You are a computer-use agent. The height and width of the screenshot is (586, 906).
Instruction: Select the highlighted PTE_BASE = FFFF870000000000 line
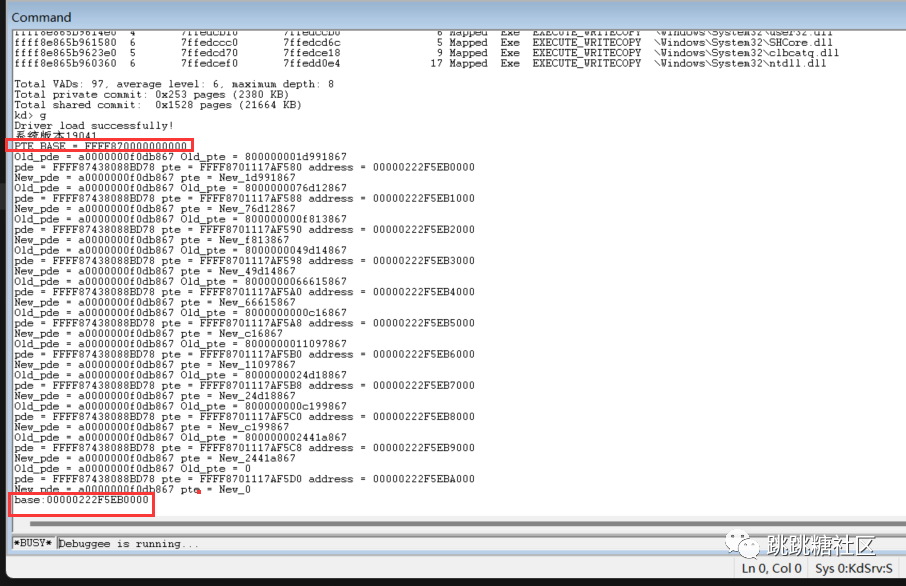pos(98,145)
